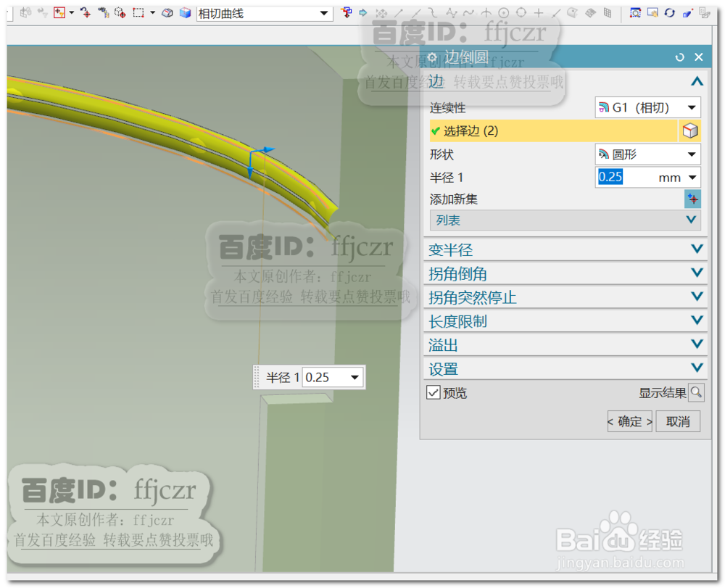Click the perspective view icon

687,13
